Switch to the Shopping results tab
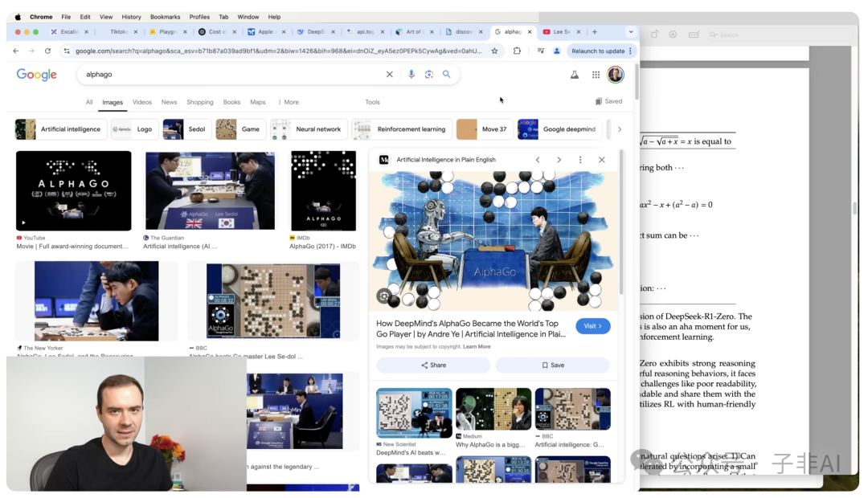 point(200,102)
